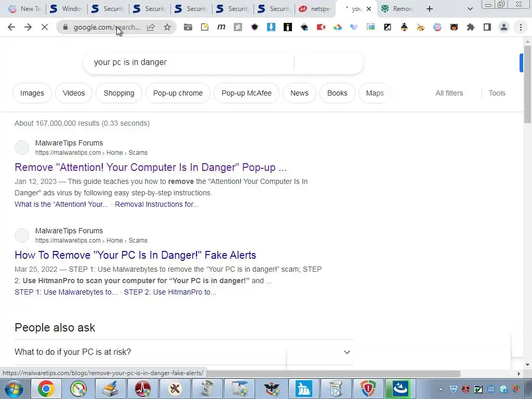Open the All filters option
This screenshot has width=532, height=399.
449,93
